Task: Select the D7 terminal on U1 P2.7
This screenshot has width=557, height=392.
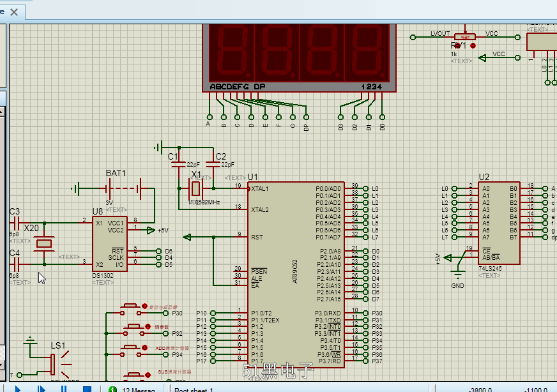Action: [x=365, y=299]
